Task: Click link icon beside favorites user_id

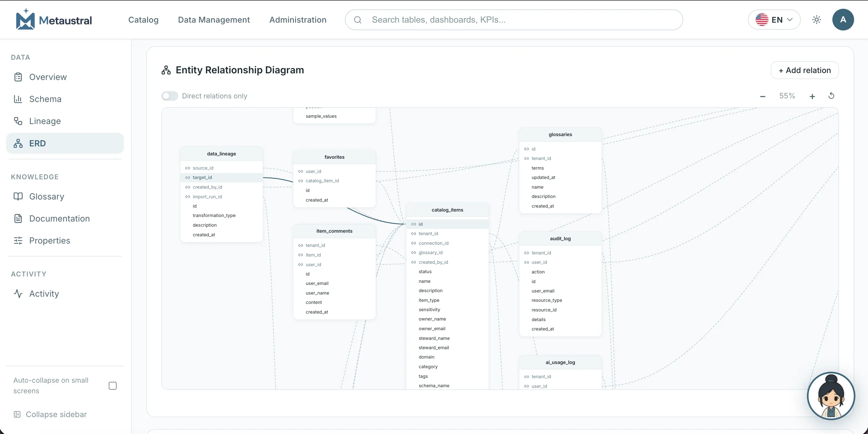Action: (301, 171)
